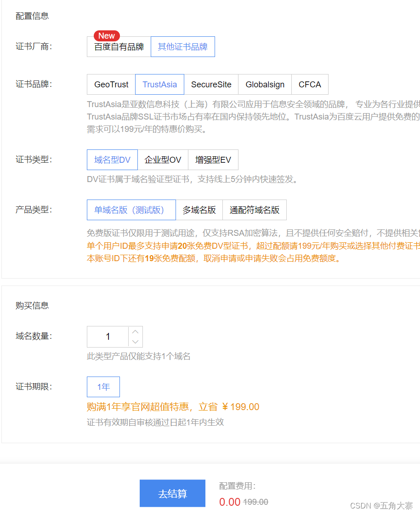Screen dimensions: 420x514
Task: Click the 单个用户ID最多支持申请20张 notice
Action: (x=253, y=246)
